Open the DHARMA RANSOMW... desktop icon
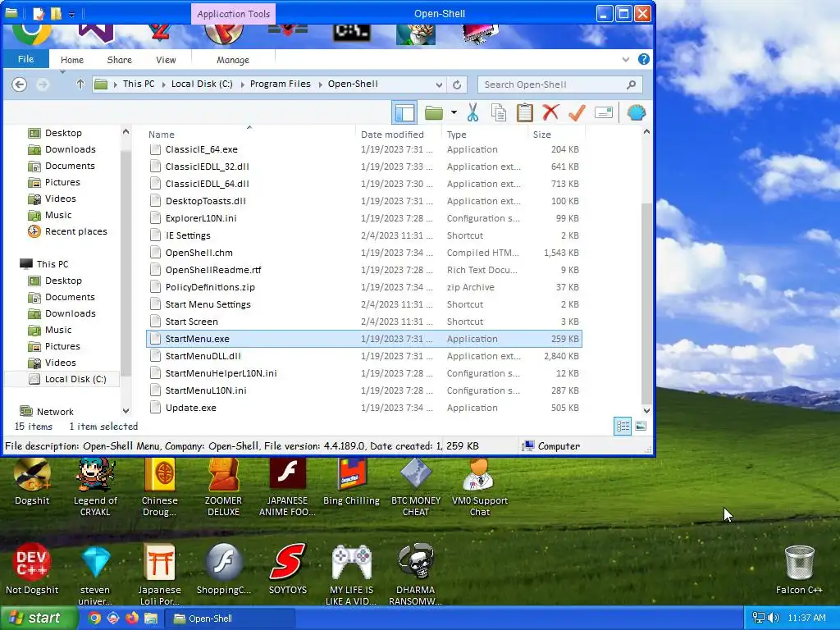 pyautogui.click(x=415, y=574)
